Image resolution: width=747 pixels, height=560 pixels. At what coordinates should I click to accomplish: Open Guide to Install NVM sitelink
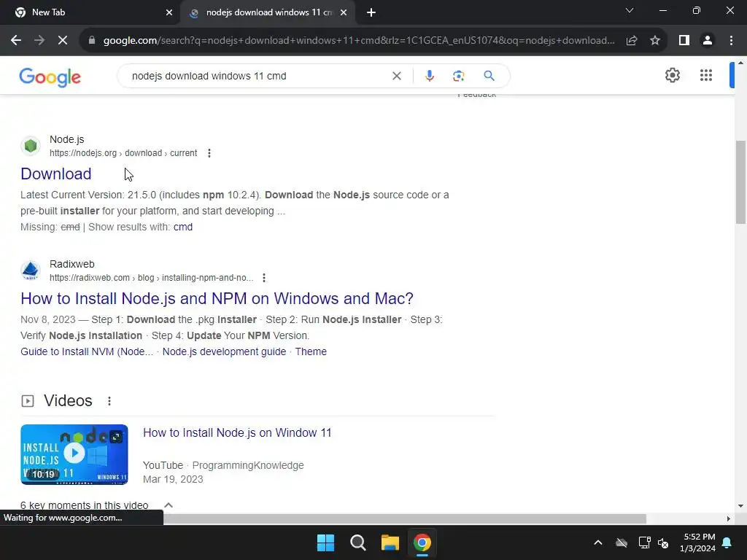(87, 352)
